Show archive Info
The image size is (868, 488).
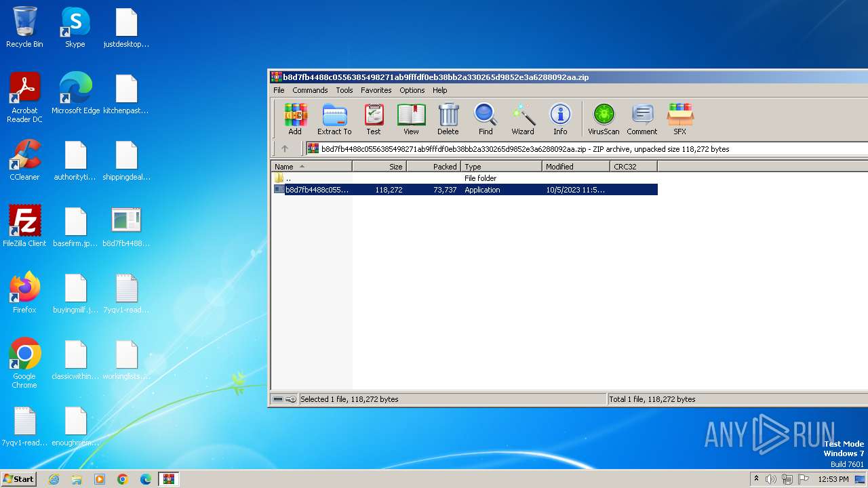pos(560,119)
